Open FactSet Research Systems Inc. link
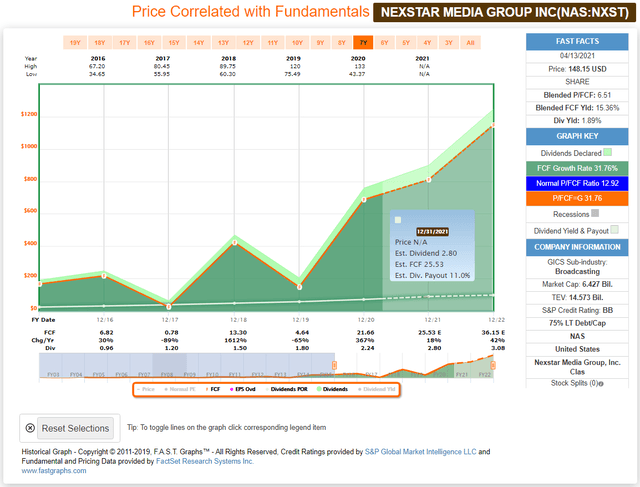640x487 pixels. [x=205, y=461]
